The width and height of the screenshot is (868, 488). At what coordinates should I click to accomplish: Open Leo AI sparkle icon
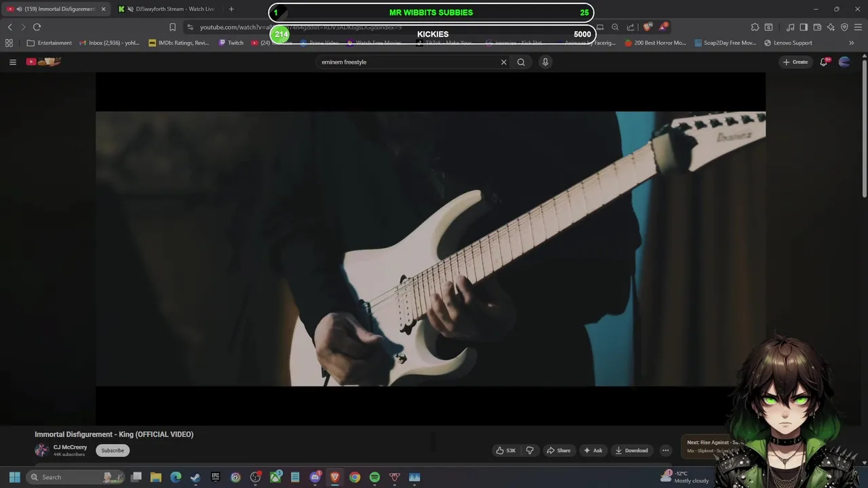831,27
